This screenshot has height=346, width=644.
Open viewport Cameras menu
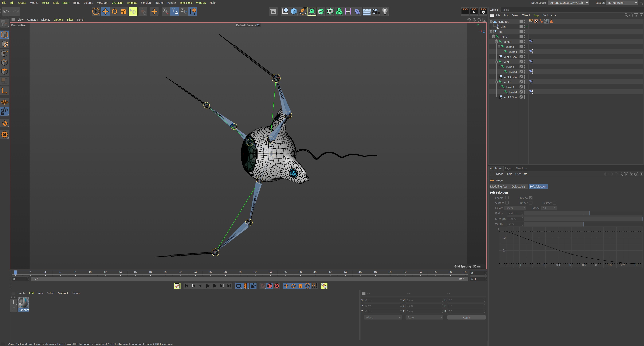(x=32, y=19)
